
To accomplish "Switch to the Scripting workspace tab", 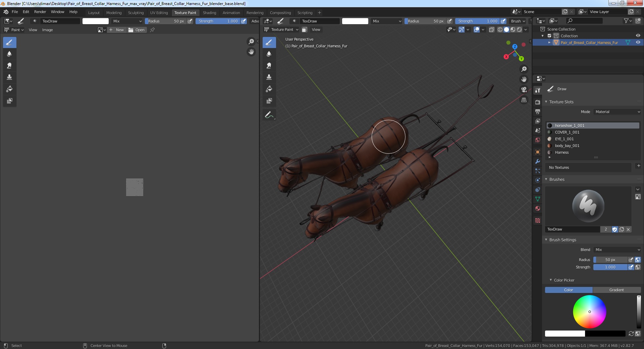I will (305, 13).
